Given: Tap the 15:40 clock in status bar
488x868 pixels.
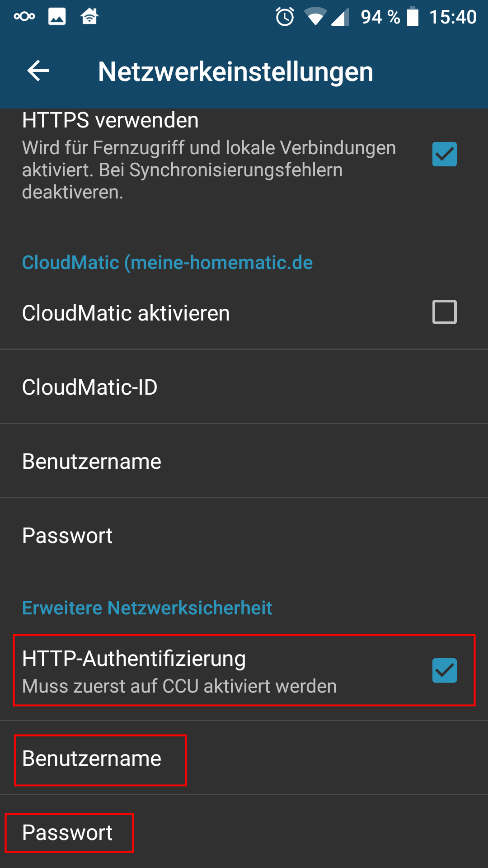Looking at the screenshot, I should pyautogui.click(x=453, y=17).
